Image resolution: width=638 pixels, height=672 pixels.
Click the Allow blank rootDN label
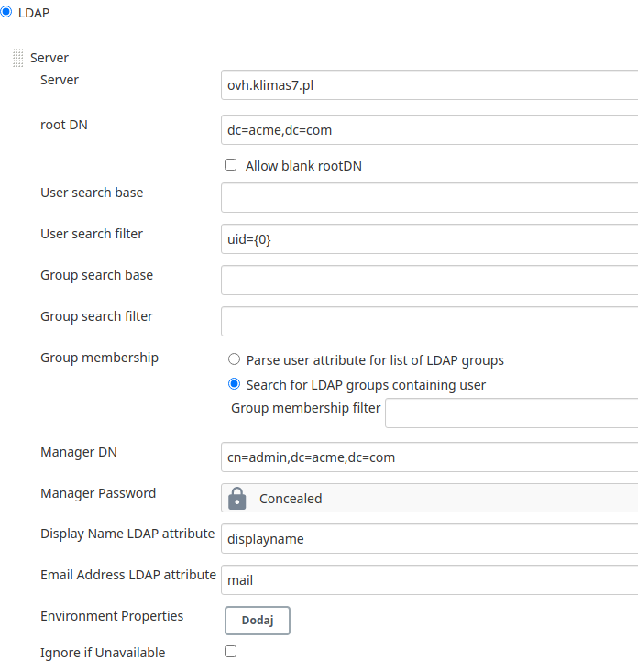(303, 166)
